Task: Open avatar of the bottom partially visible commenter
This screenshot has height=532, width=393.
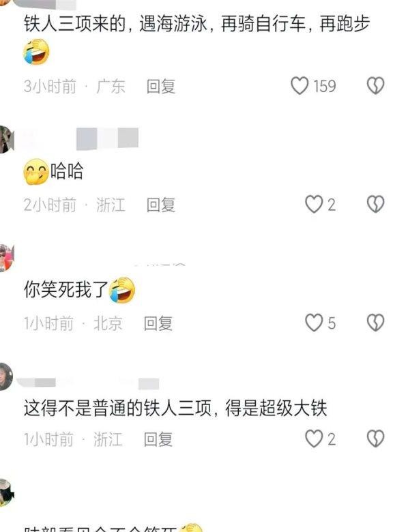Action: point(6,492)
